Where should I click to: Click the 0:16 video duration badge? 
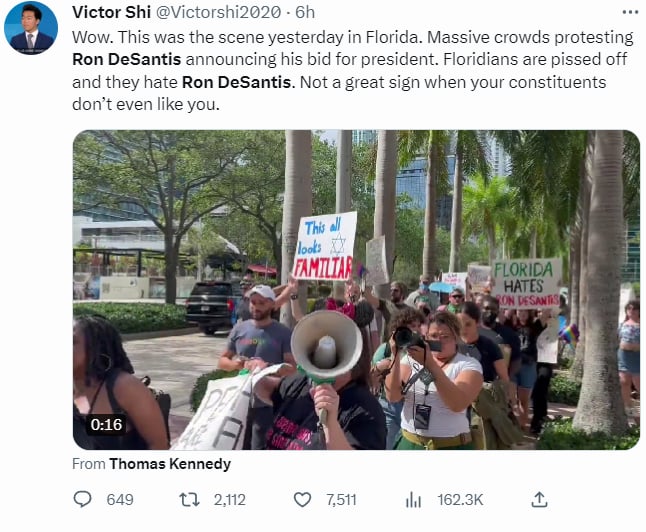point(106,424)
